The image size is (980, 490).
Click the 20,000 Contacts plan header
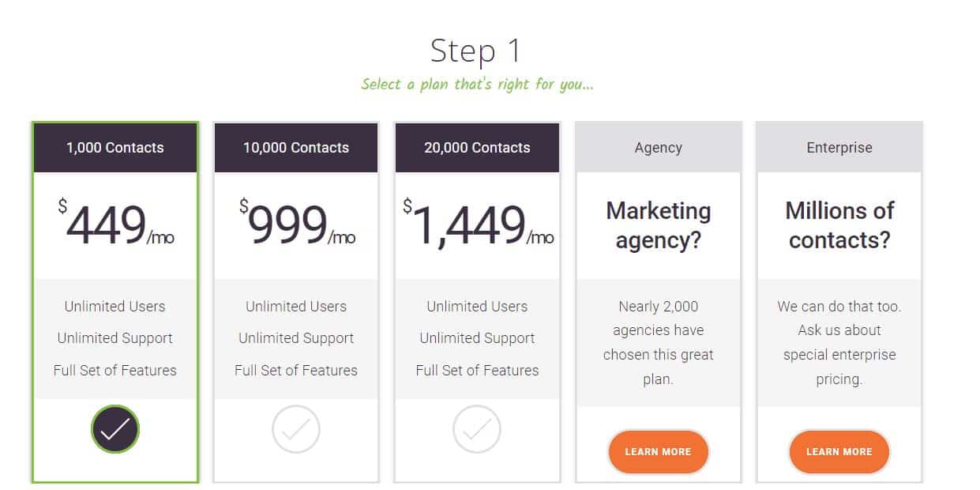[477, 148]
